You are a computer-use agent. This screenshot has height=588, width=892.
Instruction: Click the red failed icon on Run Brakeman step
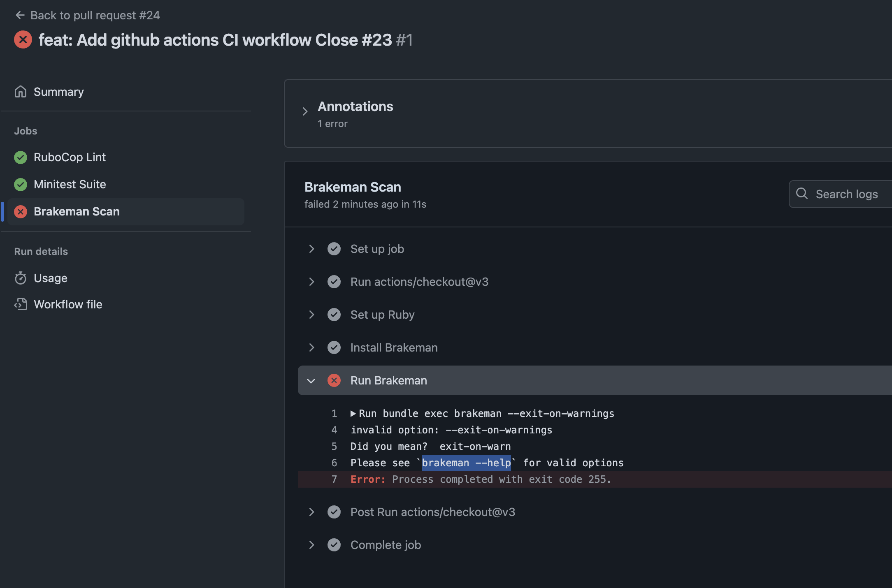pos(334,380)
